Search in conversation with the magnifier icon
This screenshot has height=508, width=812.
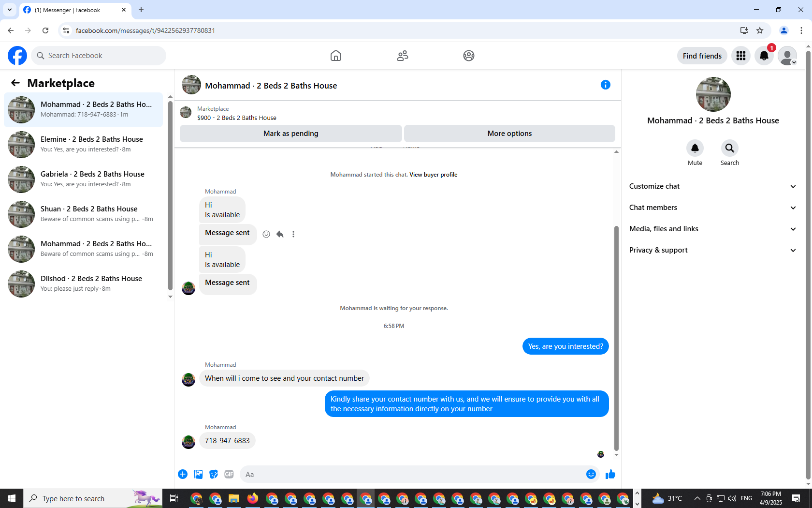(x=730, y=148)
